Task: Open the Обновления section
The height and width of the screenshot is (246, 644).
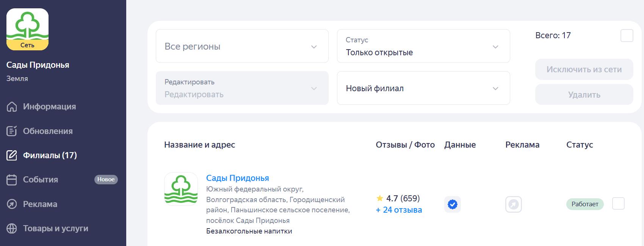Action: 48,131
